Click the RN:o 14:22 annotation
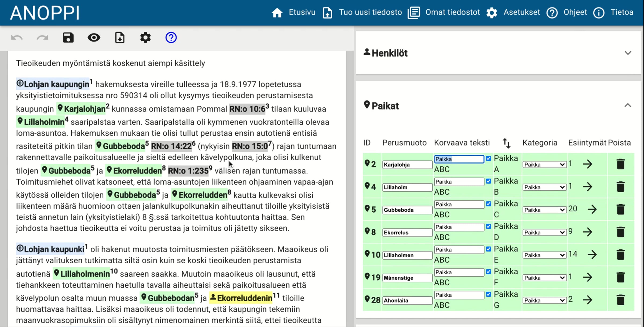The height and width of the screenshot is (327, 644). [x=171, y=146]
